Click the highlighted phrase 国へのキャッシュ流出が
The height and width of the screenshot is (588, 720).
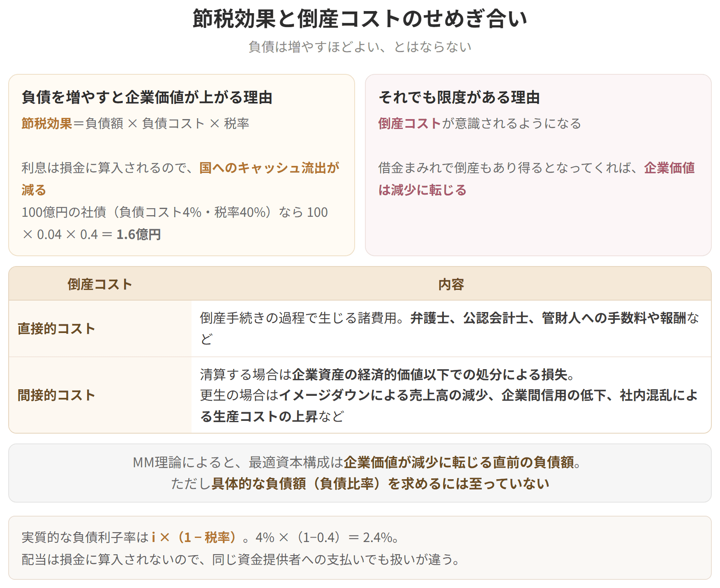click(270, 168)
